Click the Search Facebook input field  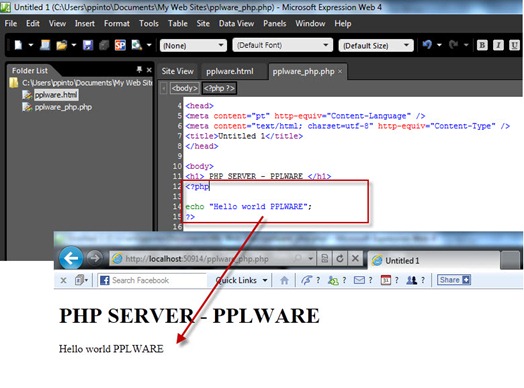(152, 280)
